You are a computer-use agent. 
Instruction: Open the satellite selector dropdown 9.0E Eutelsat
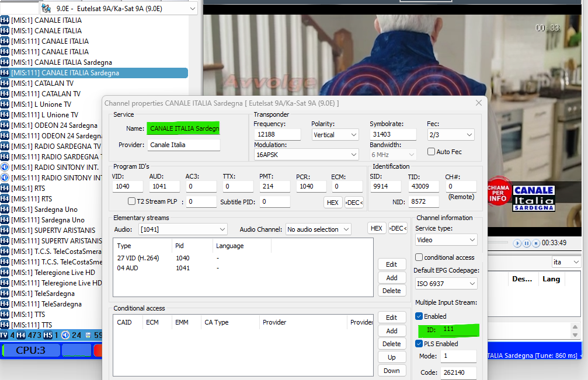click(119, 8)
